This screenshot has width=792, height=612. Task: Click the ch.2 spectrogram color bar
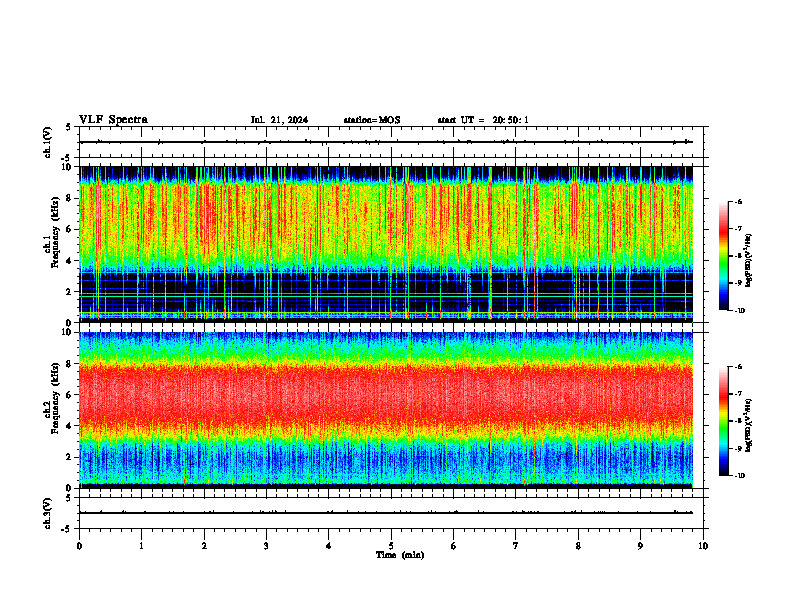[x=723, y=421]
